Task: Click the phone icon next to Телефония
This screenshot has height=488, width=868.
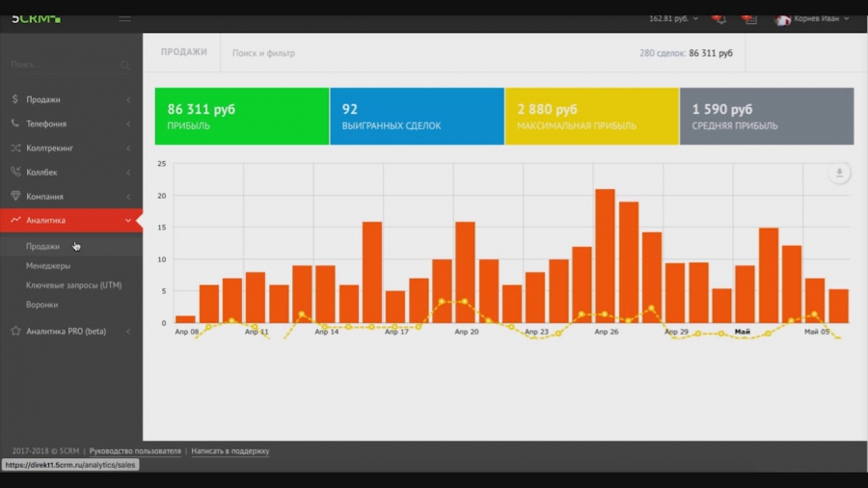Action: (14, 123)
